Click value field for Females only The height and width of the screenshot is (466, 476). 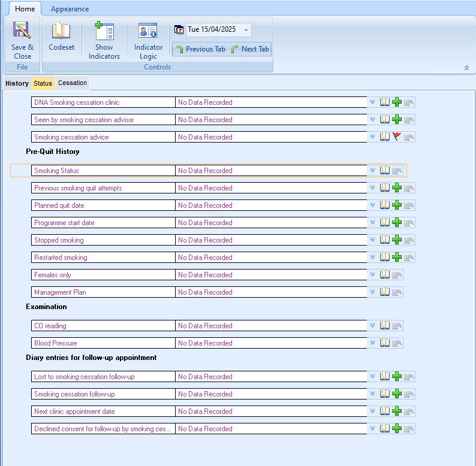[271, 274]
